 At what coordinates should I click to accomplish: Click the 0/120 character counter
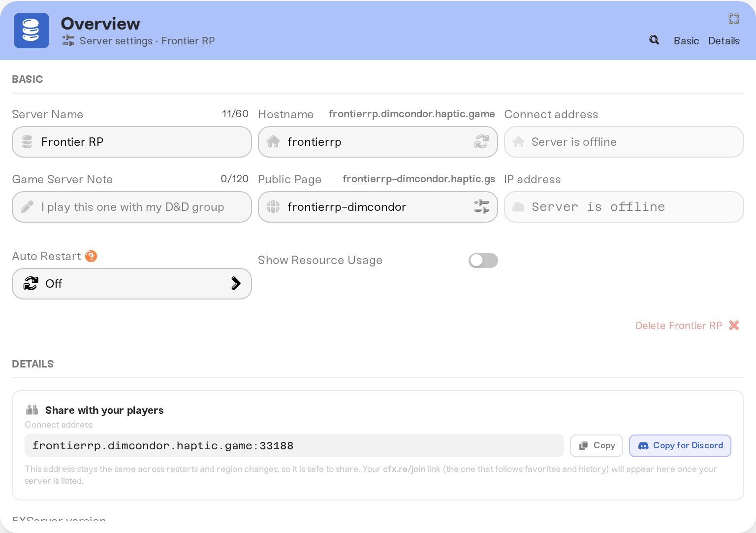[235, 179]
